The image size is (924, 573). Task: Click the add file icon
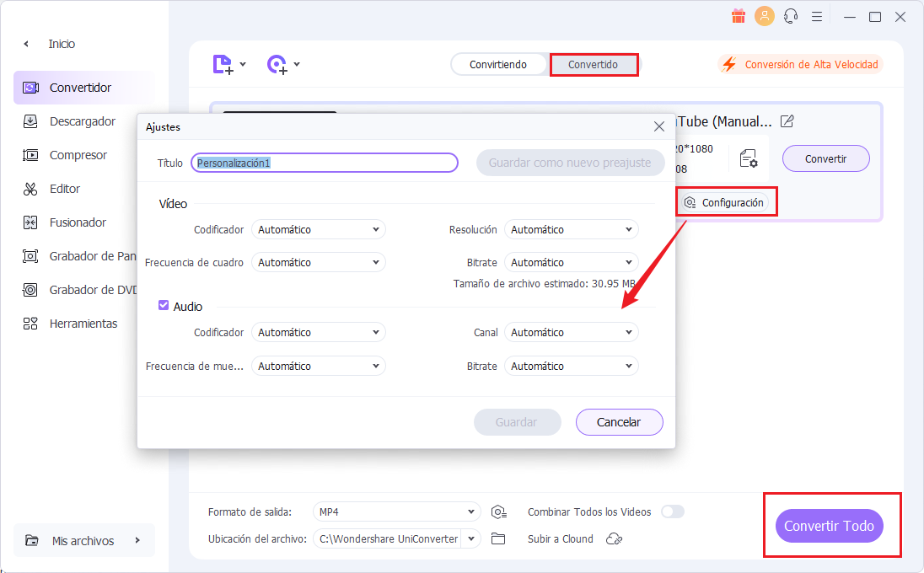point(223,65)
